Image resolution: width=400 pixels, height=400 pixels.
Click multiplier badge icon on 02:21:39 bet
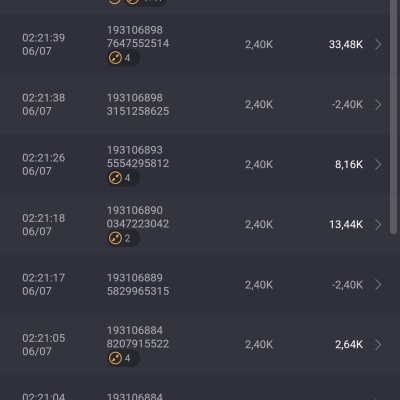point(115,58)
